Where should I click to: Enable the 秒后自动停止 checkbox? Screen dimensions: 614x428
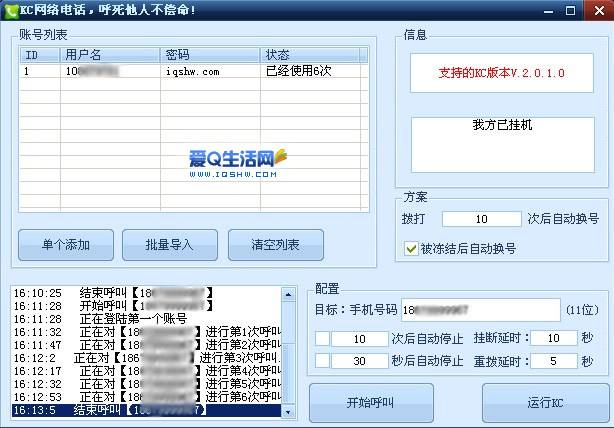[322, 361]
